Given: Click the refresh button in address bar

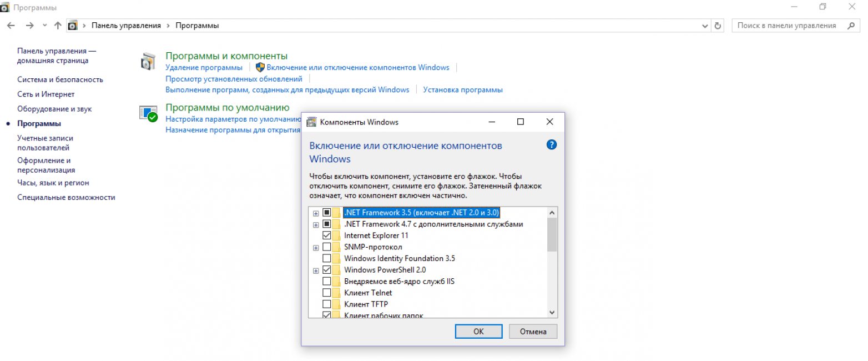Looking at the screenshot, I should [x=718, y=26].
